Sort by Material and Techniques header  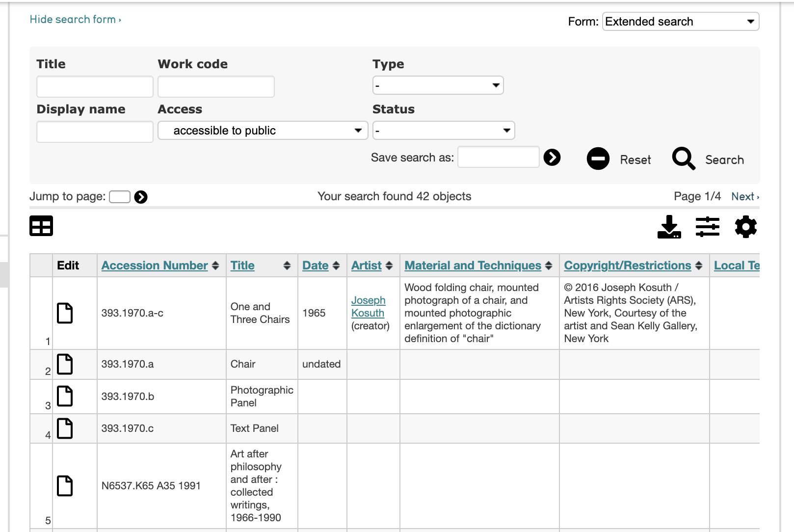[473, 266]
